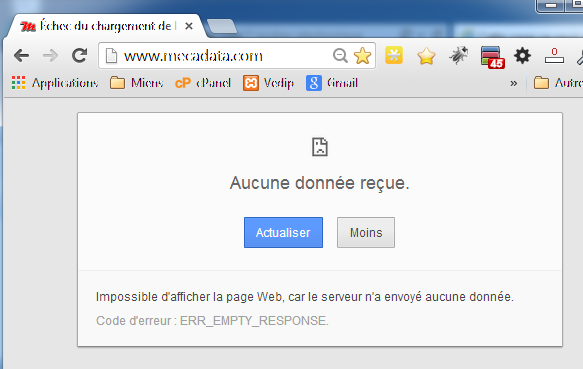
Task: Open the gold star extension in toolbar
Action: pyautogui.click(x=426, y=56)
